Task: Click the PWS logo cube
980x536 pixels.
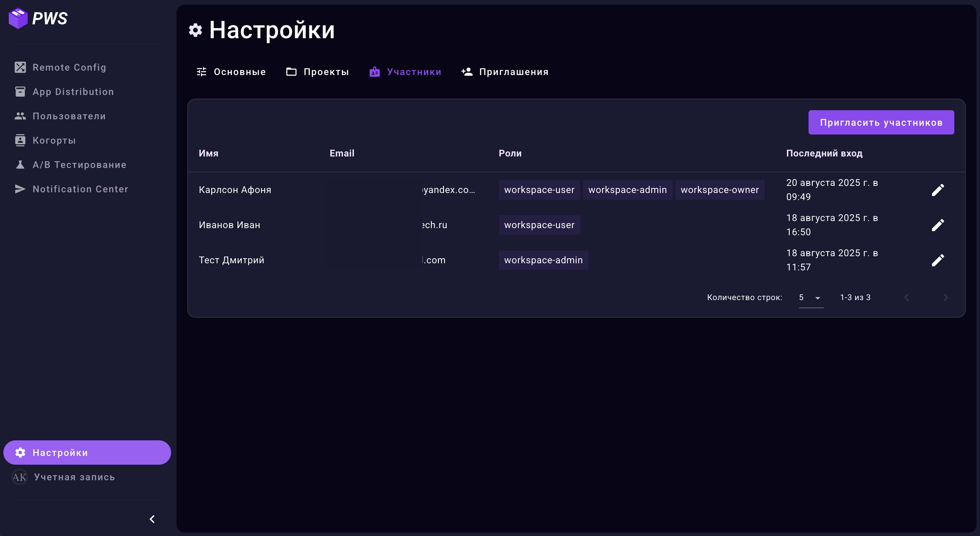Action: [18, 18]
